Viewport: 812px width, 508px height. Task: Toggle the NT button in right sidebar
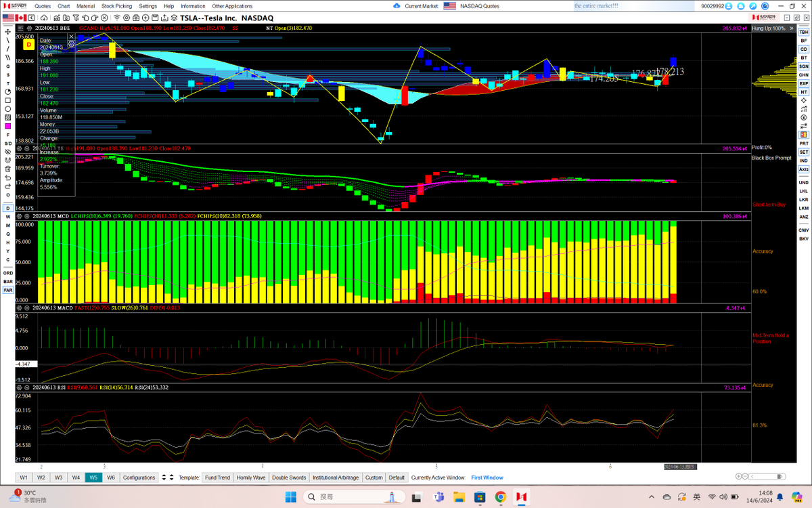point(803,92)
